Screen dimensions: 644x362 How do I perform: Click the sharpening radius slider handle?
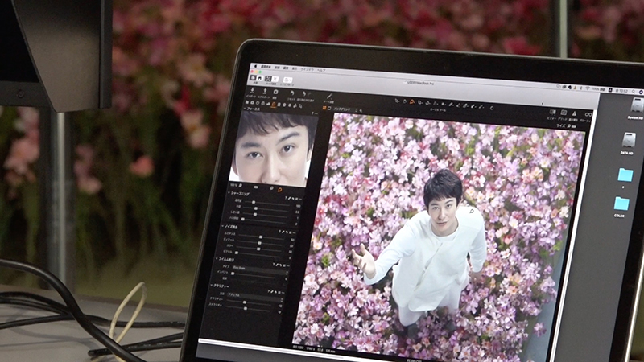point(256,208)
